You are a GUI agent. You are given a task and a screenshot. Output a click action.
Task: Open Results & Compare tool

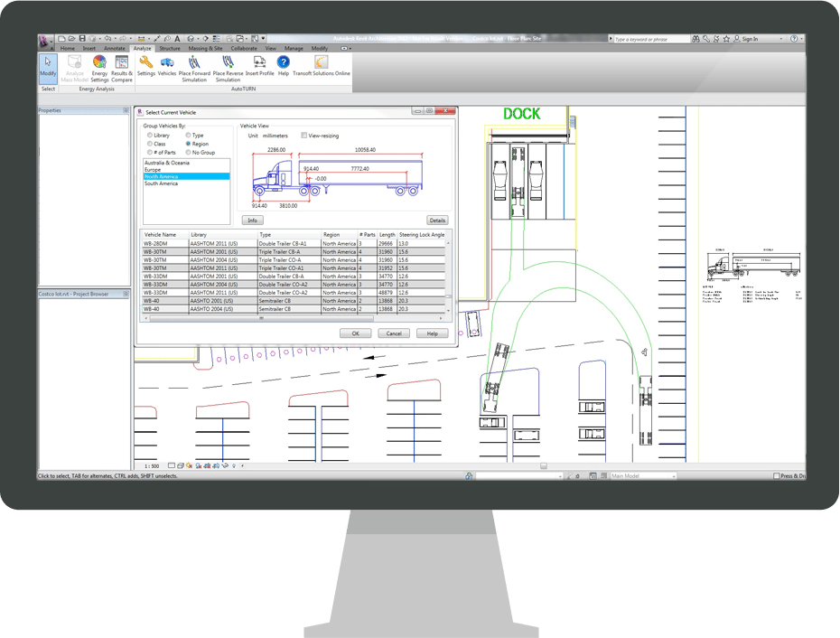122,69
